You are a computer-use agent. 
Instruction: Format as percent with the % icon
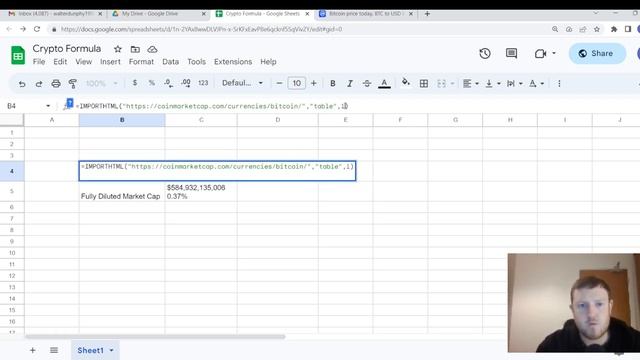point(151,83)
